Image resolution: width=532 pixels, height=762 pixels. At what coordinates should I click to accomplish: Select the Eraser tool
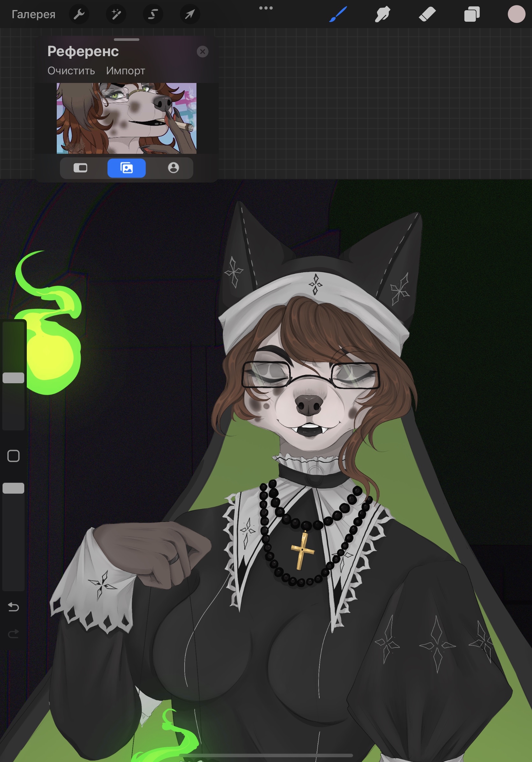pyautogui.click(x=427, y=15)
